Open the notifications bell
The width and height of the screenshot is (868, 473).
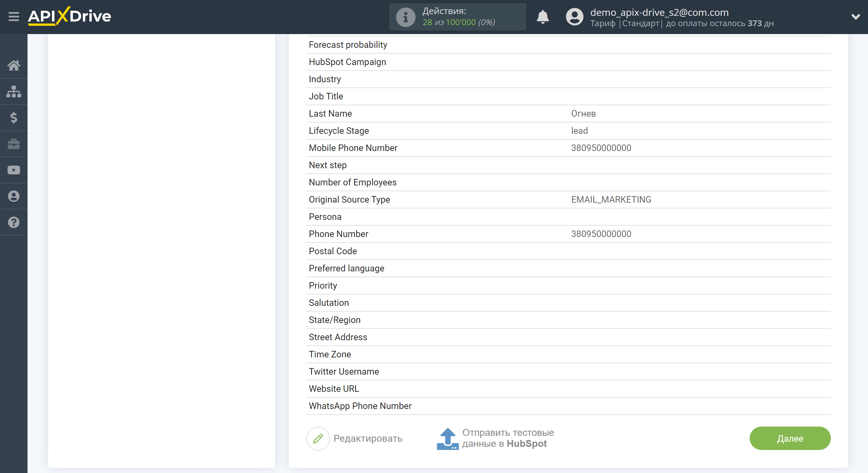pos(543,17)
